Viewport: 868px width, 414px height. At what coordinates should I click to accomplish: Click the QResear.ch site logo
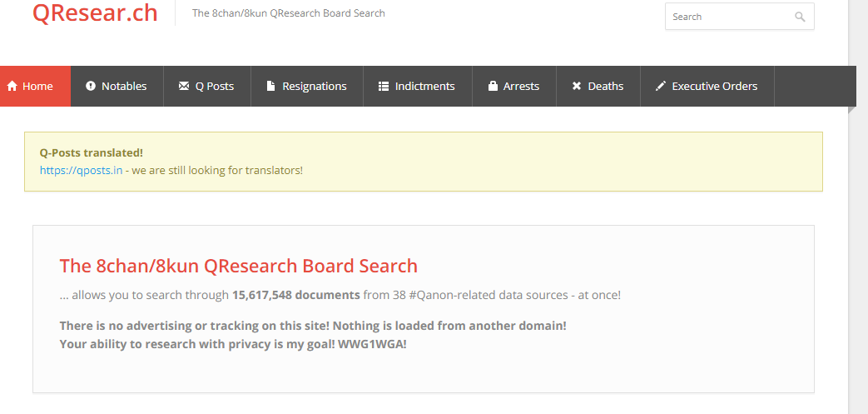pyautogui.click(x=95, y=12)
